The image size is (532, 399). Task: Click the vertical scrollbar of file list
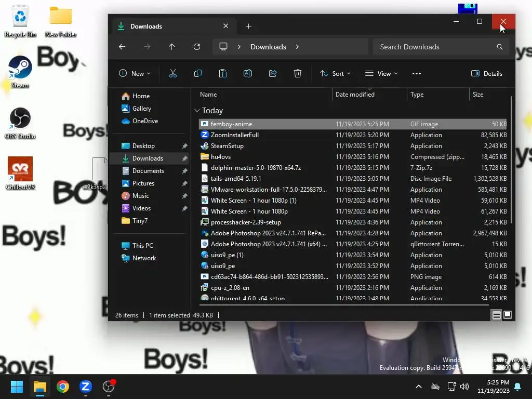point(511,159)
